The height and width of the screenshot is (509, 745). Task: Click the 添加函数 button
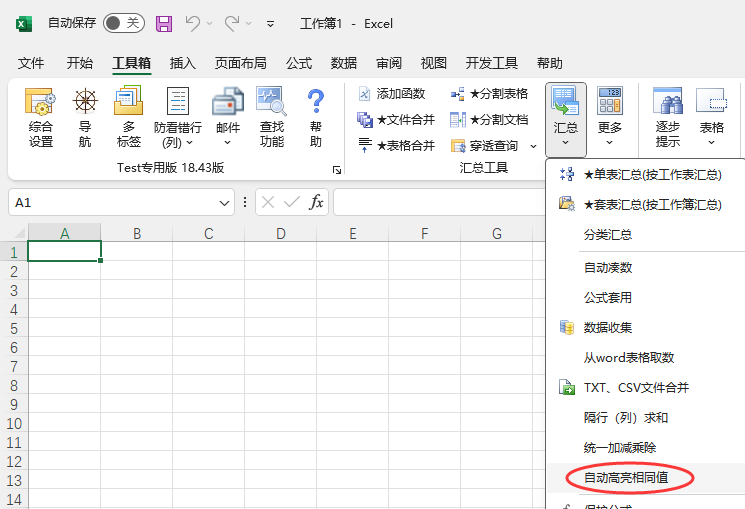pyautogui.click(x=392, y=94)
